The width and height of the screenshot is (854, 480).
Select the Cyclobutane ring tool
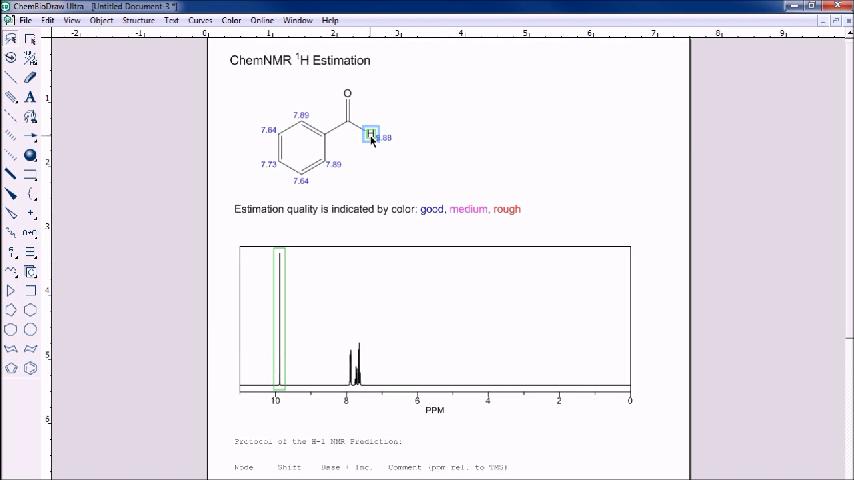(x=30, y=291)
